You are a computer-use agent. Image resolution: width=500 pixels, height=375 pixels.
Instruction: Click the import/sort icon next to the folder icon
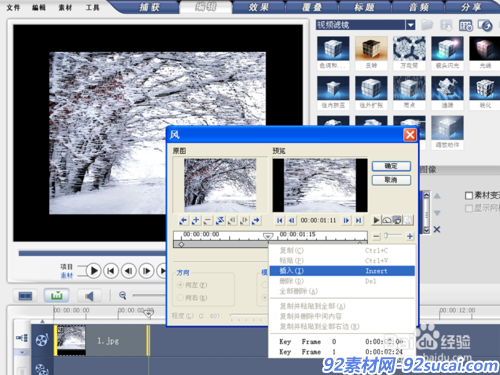coord(446,25)
